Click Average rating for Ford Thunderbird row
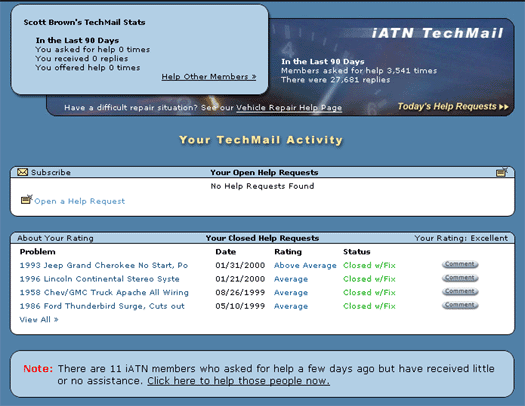Screen dimensions: 525x406 coord(291,306)
